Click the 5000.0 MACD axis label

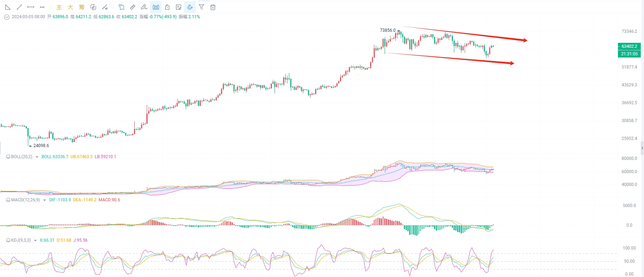pyautogui.click(x=629, y=206)
